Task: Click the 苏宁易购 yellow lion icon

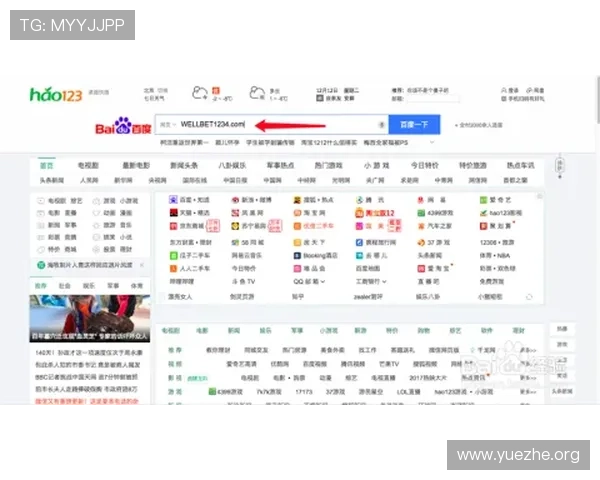Action: [235, 226]
